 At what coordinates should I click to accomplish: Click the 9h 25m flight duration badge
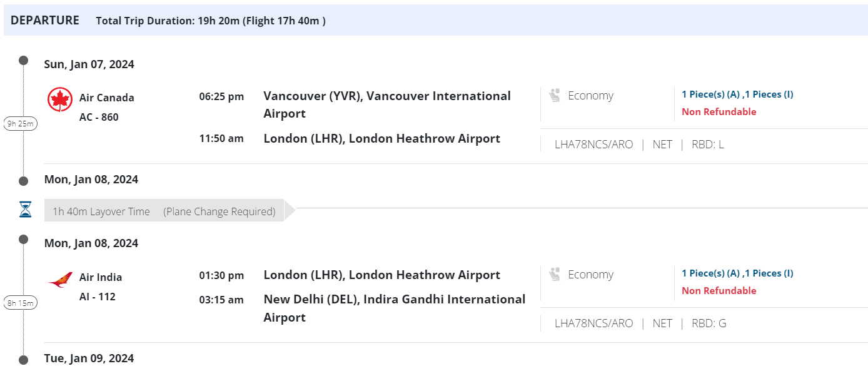(20, 124)
